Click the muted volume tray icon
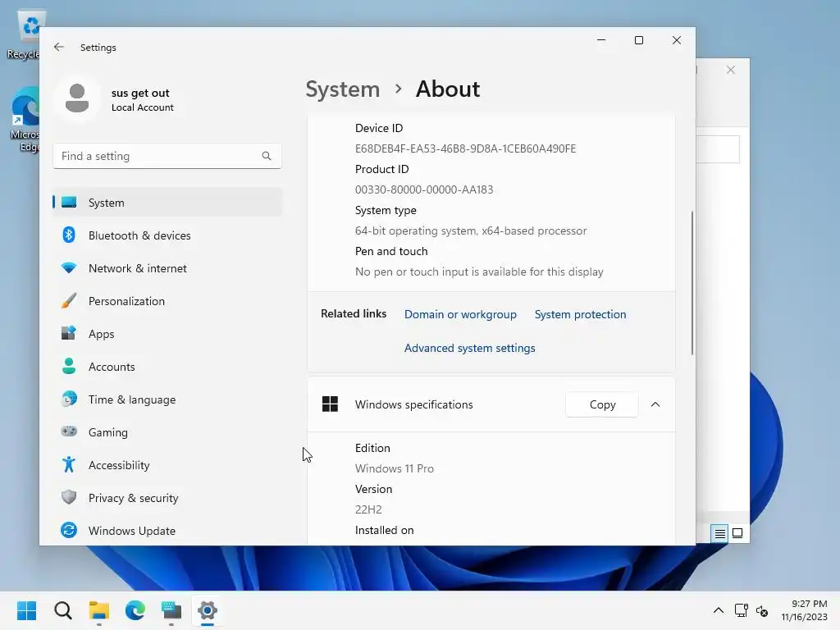This screenshot has height=630, width=840. click(x=762, y=610)
